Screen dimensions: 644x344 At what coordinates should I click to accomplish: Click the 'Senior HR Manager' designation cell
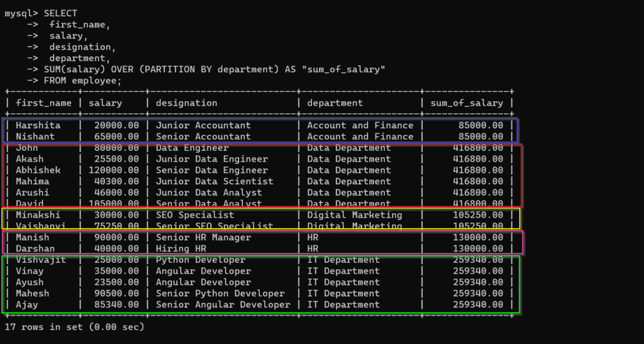coord(203,237)
